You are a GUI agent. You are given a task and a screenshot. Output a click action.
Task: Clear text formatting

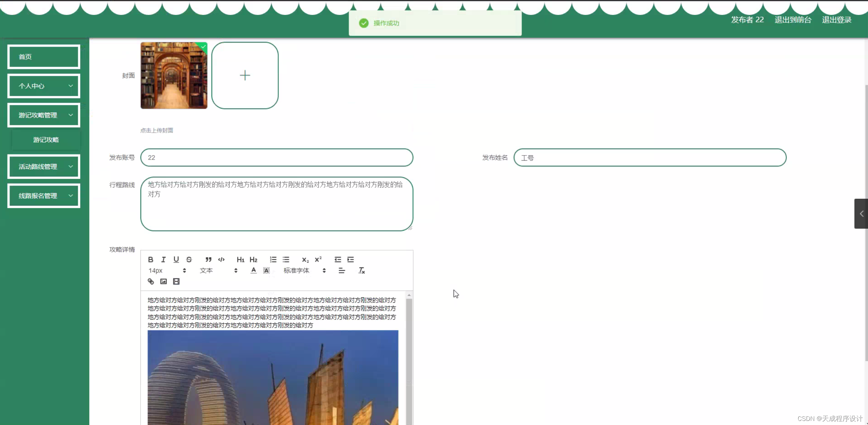click(361, 271)
